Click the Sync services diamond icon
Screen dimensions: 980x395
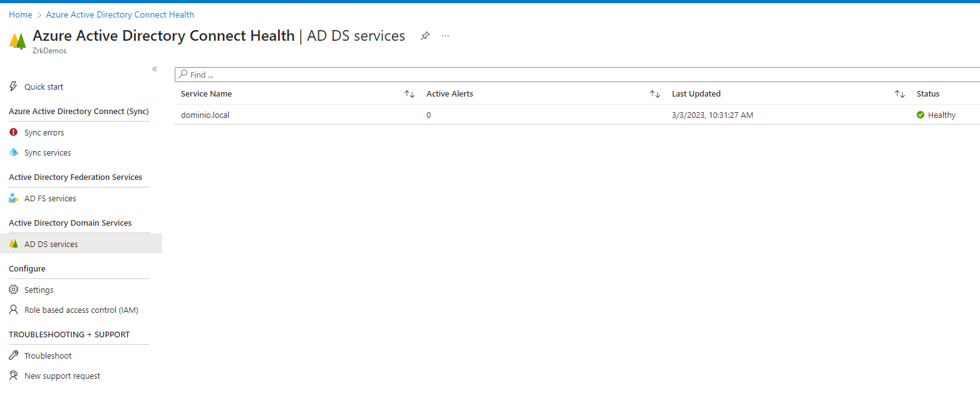pos(14,152)
